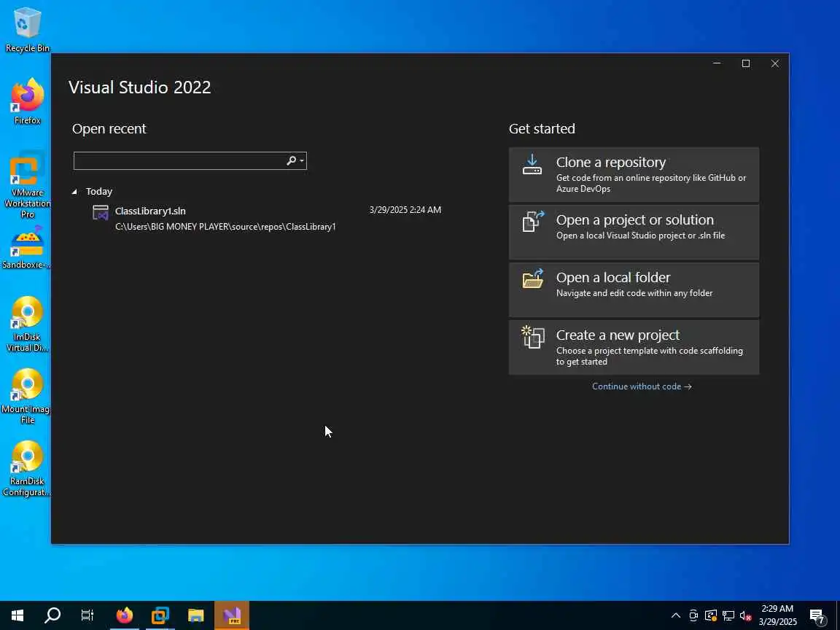Switch to VMware on the taskbar
The image size is (840, 630).
pos(160,615)
